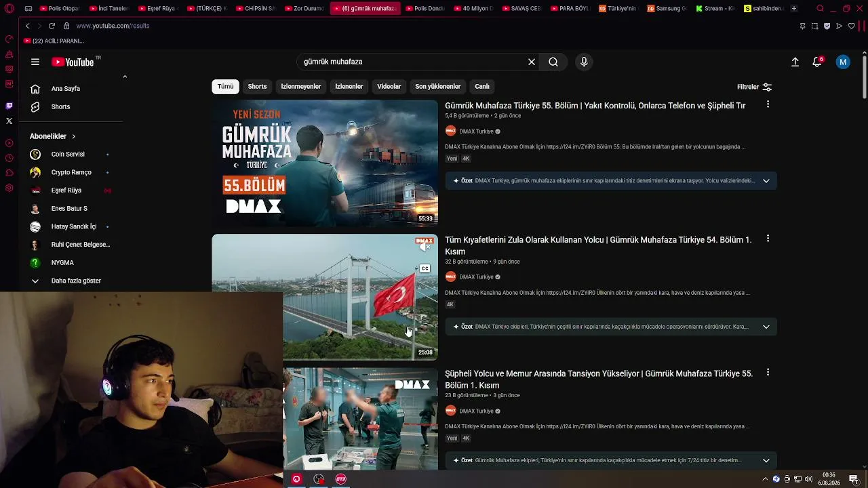Screen dimensions: 868x488
Task: Open the taskbar clock and date
Action: tap(829, 479)
